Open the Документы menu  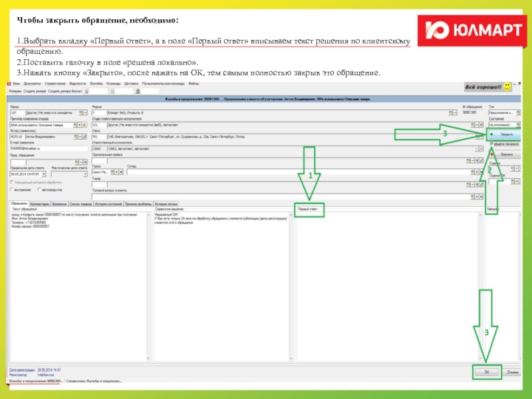coord(32,84)
